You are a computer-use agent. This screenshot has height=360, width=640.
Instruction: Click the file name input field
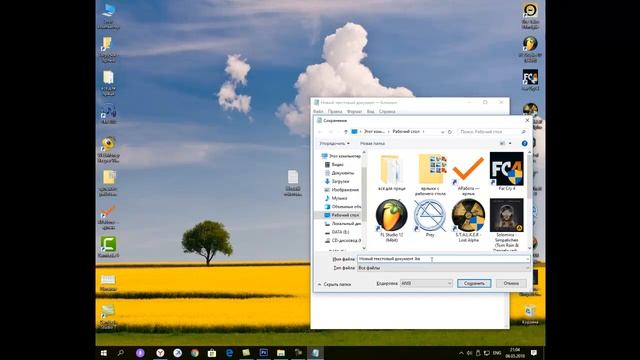pos(443,259)
